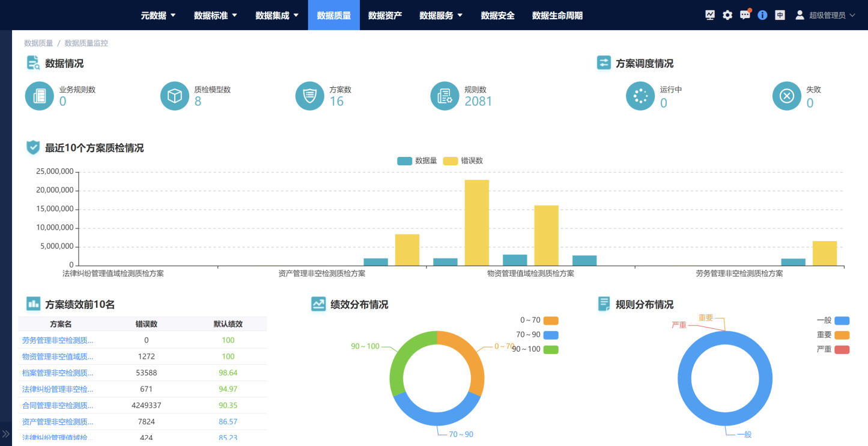Click the 质检模型数 cube icon
This screenshot has height=446, width=868.
pyautogui.click(x=175, y=96)
